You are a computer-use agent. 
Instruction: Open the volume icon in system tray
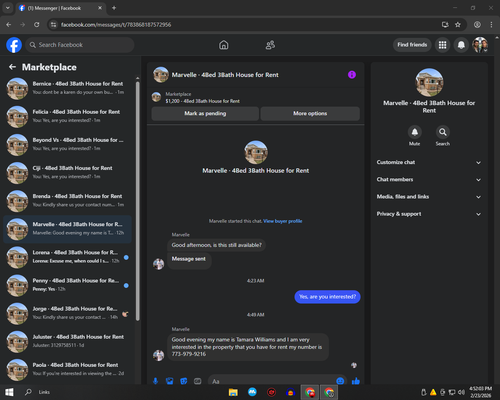coord(461,392)
